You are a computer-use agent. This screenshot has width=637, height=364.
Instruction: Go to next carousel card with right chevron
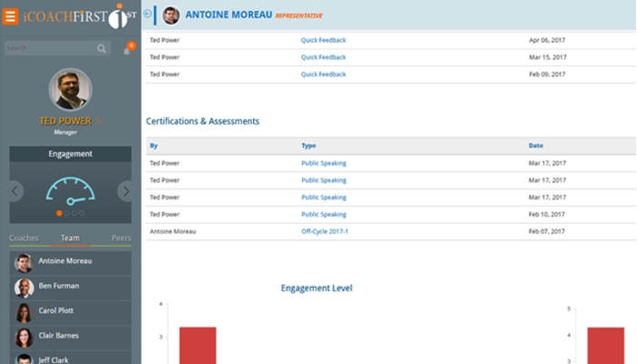pyautogui.click(x=126, y=191)
